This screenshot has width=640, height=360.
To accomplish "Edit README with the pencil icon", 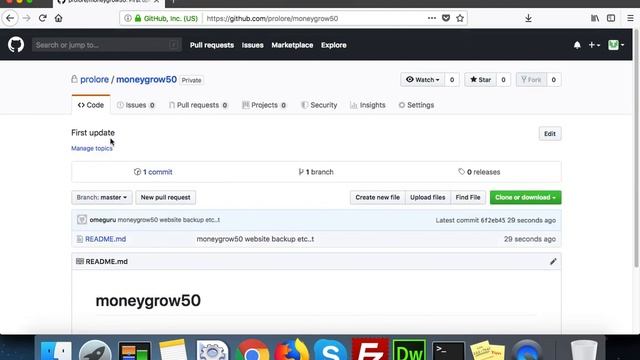I will coord(553,262).
